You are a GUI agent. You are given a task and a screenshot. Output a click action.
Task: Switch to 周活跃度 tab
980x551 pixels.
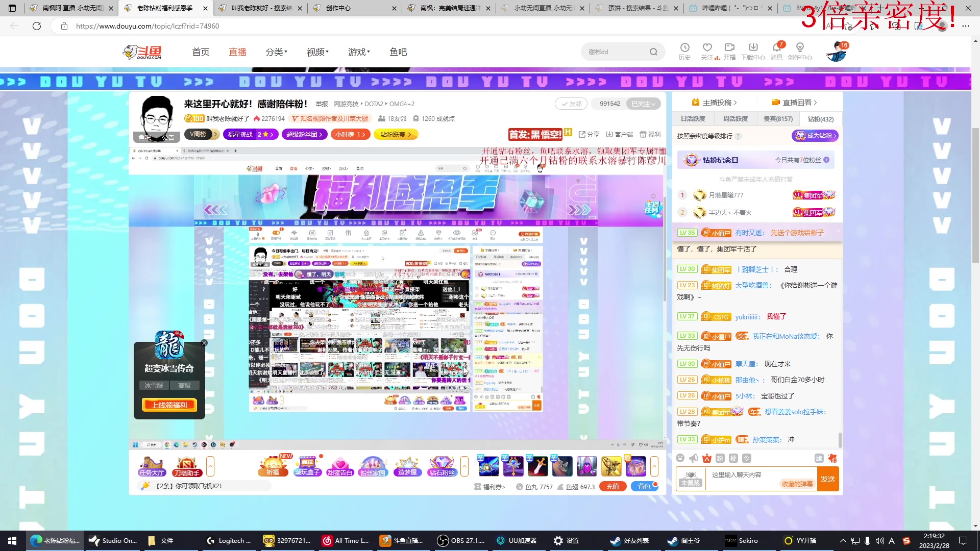(x=735, y=118)
